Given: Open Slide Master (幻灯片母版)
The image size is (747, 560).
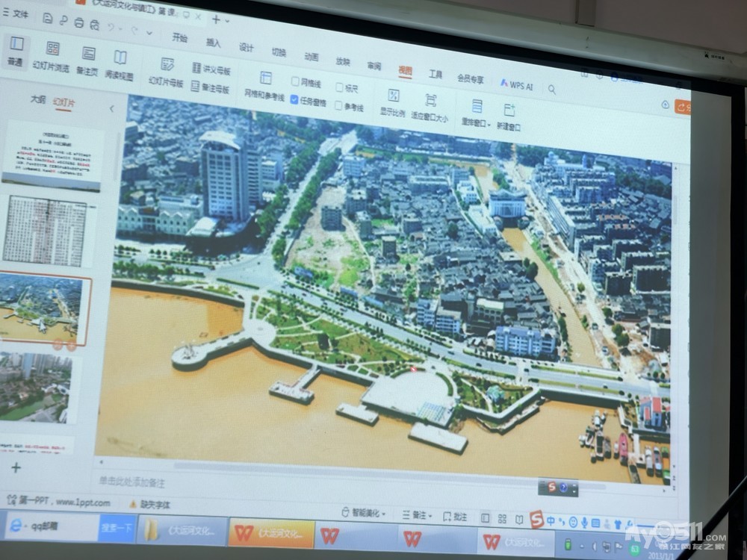Looking at the screenshot, I should [166, 72].
